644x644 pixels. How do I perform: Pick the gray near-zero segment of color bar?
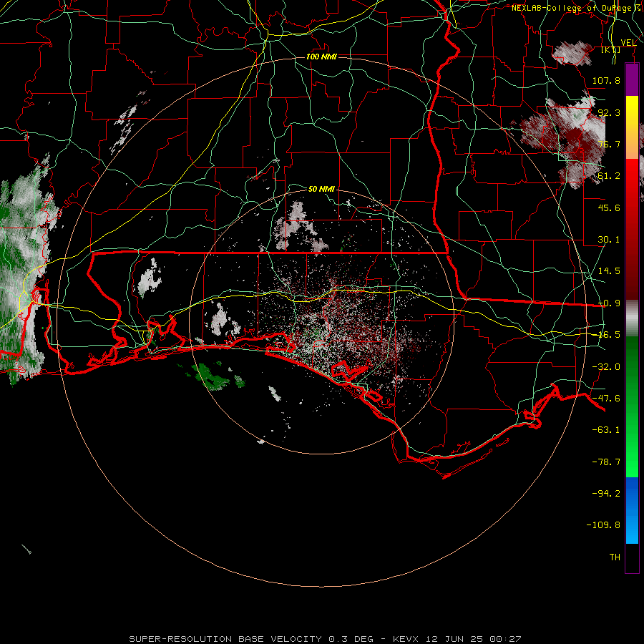point(632,318)
